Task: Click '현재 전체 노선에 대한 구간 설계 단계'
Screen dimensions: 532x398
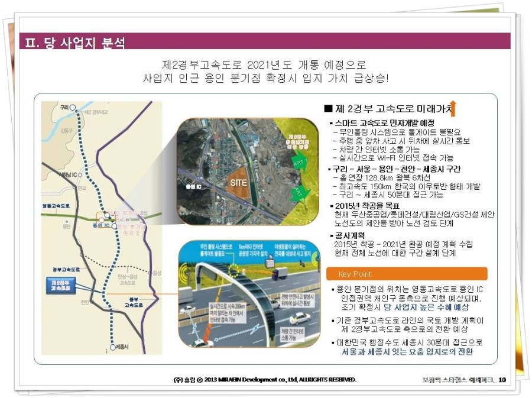Action: pyautogui.click(x=395, y=253)
